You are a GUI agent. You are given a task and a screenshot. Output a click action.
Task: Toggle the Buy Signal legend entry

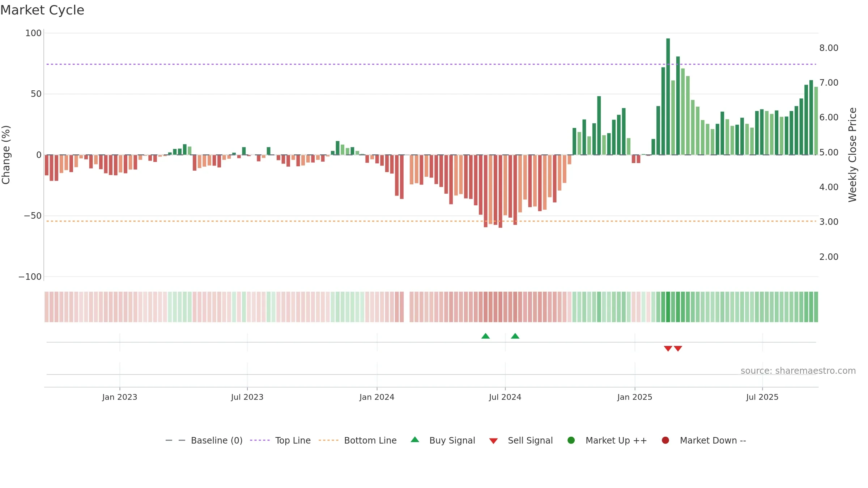tap(443, 440)
